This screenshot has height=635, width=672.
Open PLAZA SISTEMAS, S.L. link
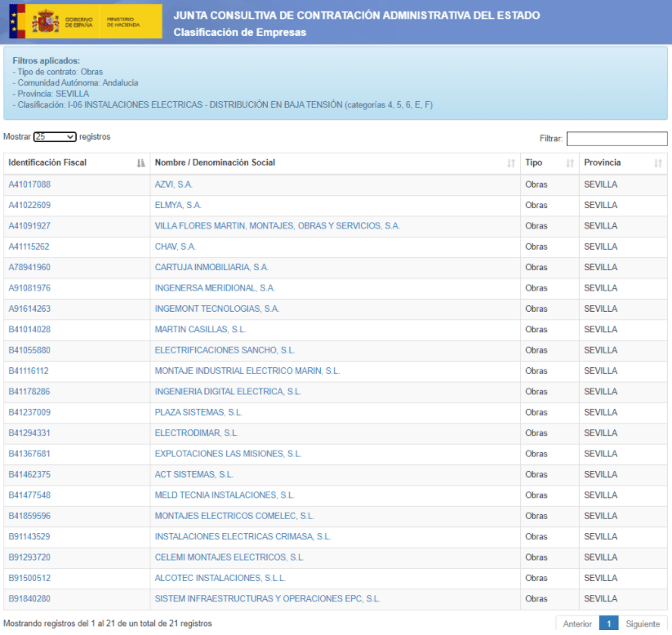[198, 413]
